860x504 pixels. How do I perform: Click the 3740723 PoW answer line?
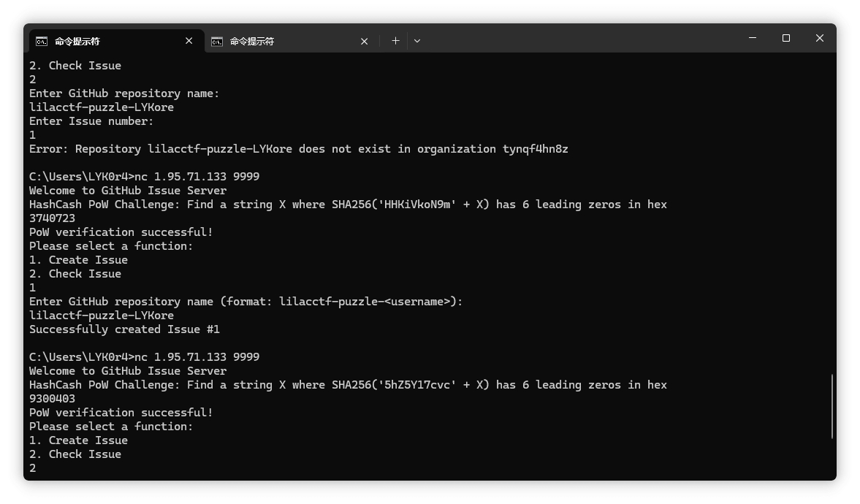coord(52,218)
